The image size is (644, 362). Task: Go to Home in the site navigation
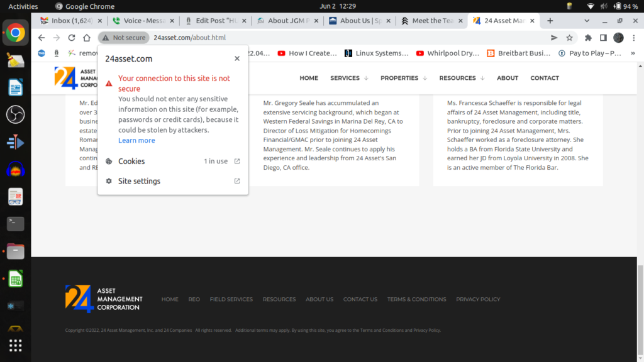(x=309, y=78)
